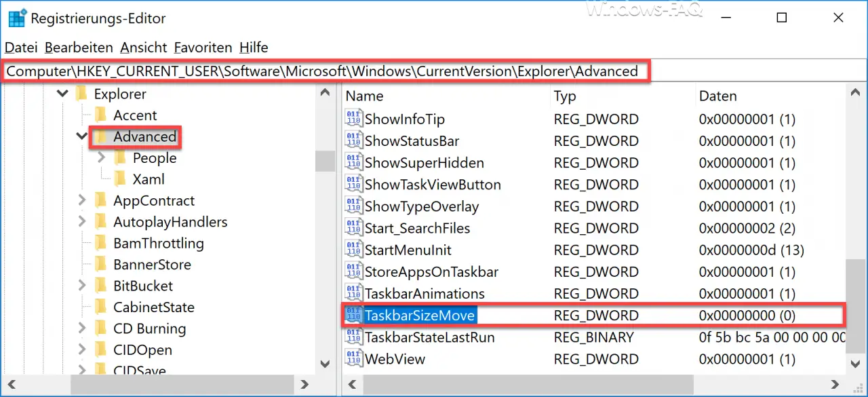Open the Datei menu

(x=21, y=48)
